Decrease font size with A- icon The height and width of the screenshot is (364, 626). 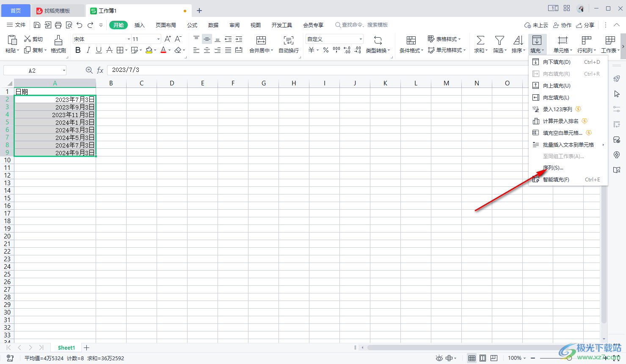[178, 39]
